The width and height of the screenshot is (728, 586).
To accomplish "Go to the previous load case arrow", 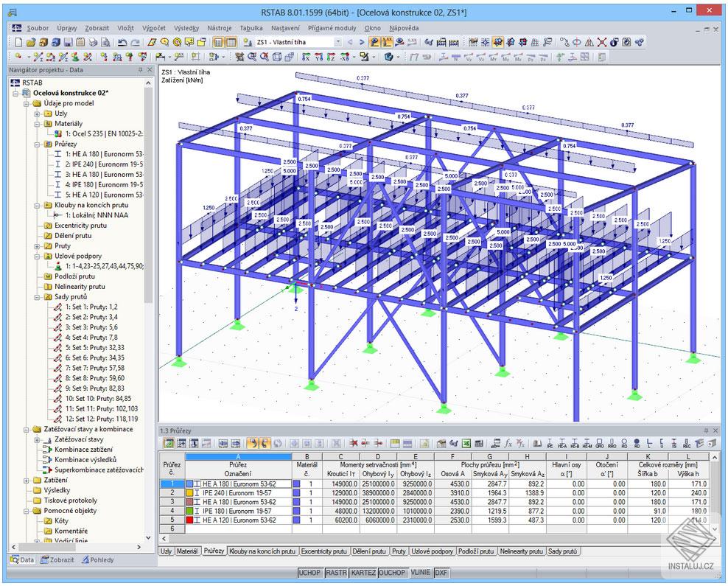I will (x=349, y=42).
